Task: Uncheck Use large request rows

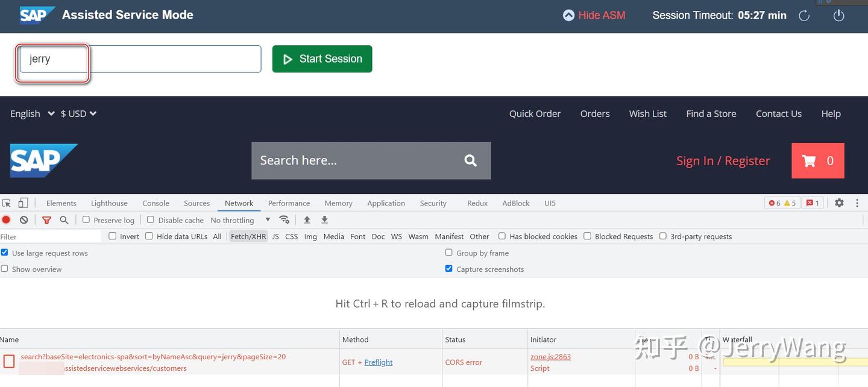Action: 4,253
